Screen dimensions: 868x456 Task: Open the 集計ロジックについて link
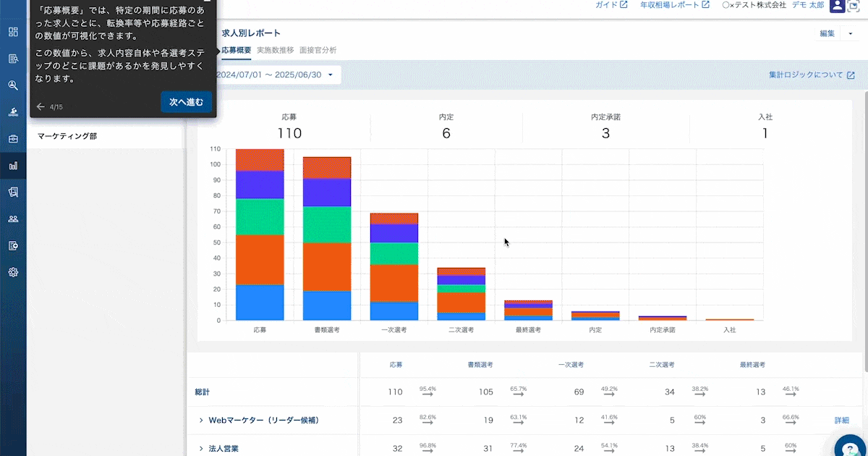(812, 75)
